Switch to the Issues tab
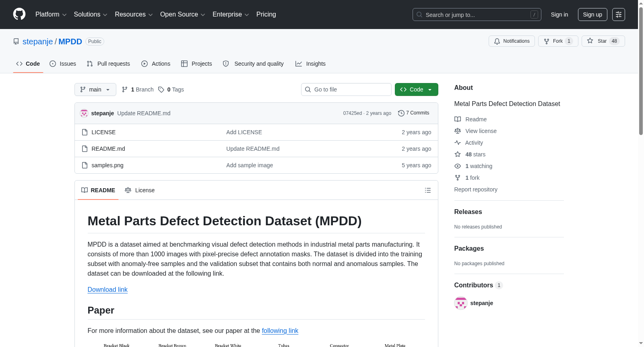Image resolution: width=644 pixels, height=347 pixels. pos(63,64)
